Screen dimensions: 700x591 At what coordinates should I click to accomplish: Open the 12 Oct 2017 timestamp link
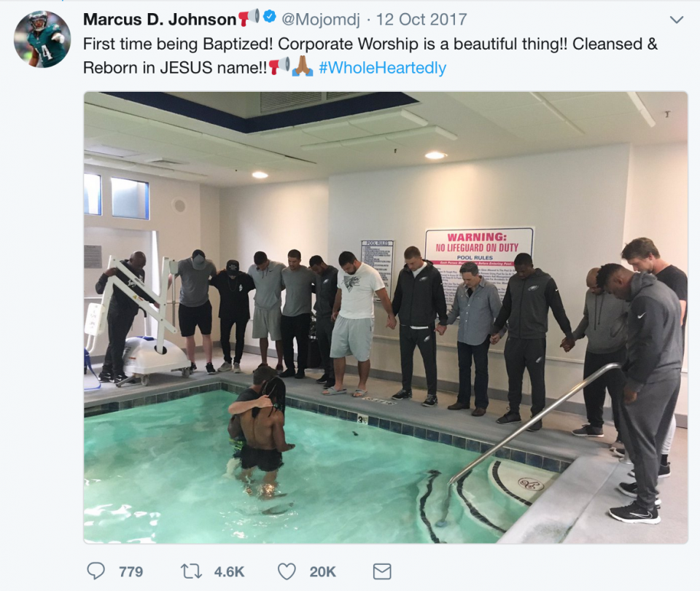point(421,19)
